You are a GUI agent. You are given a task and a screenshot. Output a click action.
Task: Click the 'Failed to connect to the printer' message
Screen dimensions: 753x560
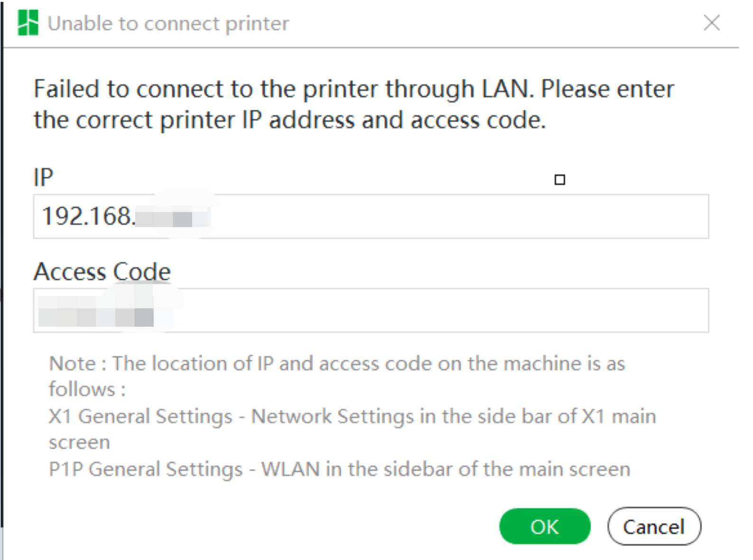[353, 89]
